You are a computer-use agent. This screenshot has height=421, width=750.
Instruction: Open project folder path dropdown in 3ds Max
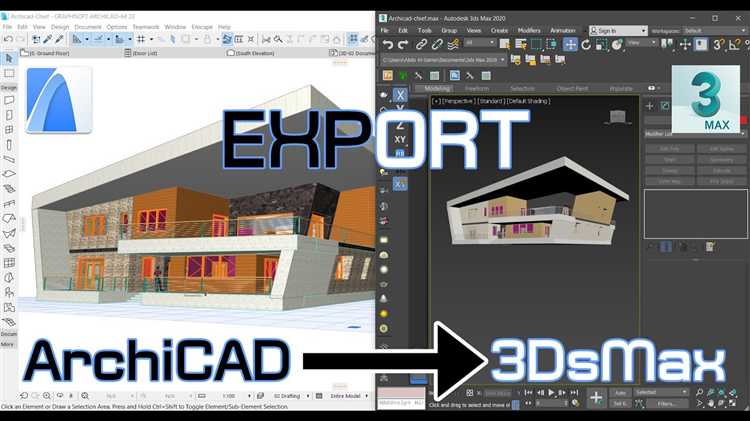[443, 60]
